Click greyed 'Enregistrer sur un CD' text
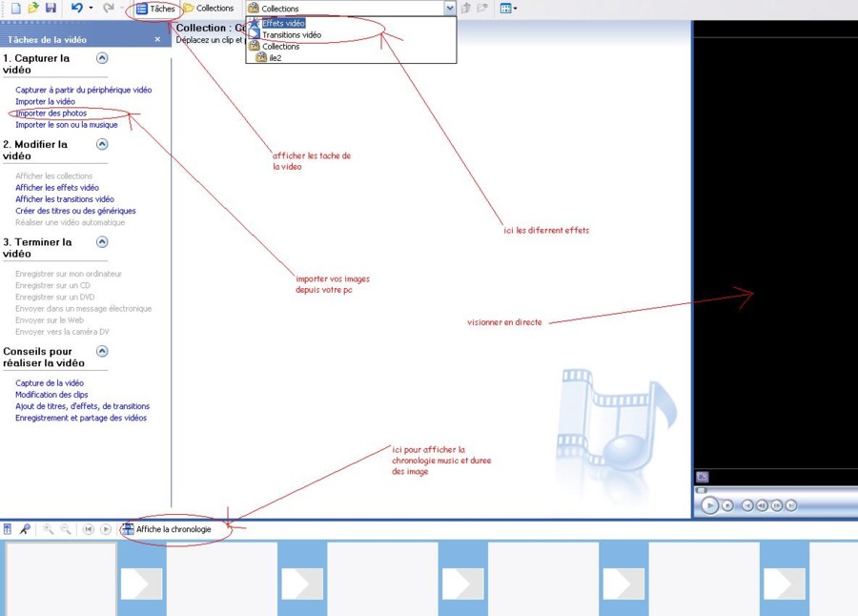The height and width of the screenshot is (616, 858). 53,285
